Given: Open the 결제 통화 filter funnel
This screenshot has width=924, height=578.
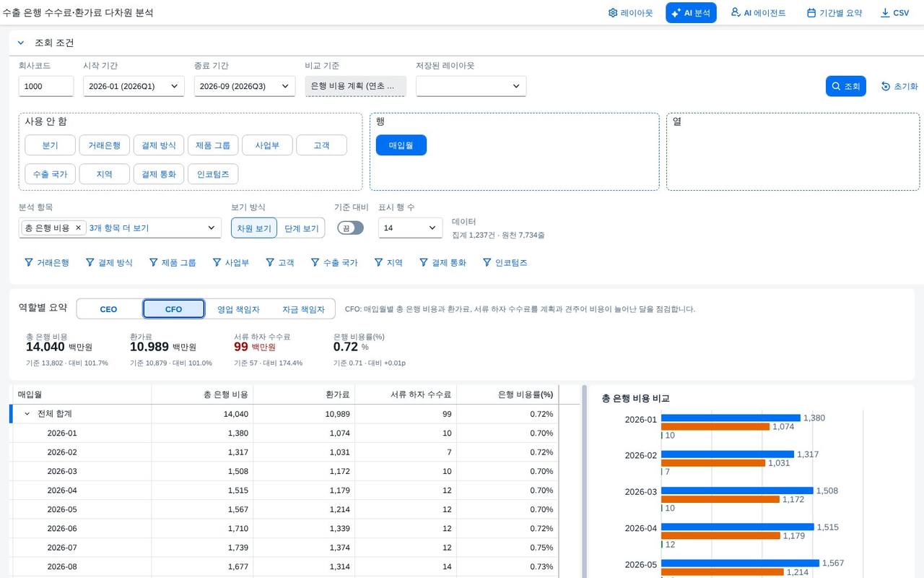Looking at the screenshot, I should pos(443,263).
